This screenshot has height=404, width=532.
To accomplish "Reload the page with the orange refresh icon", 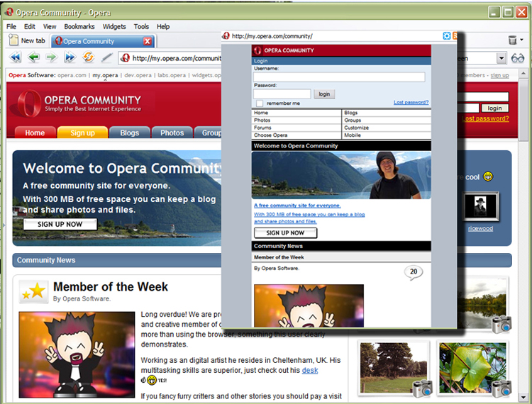I will (89, 58).
